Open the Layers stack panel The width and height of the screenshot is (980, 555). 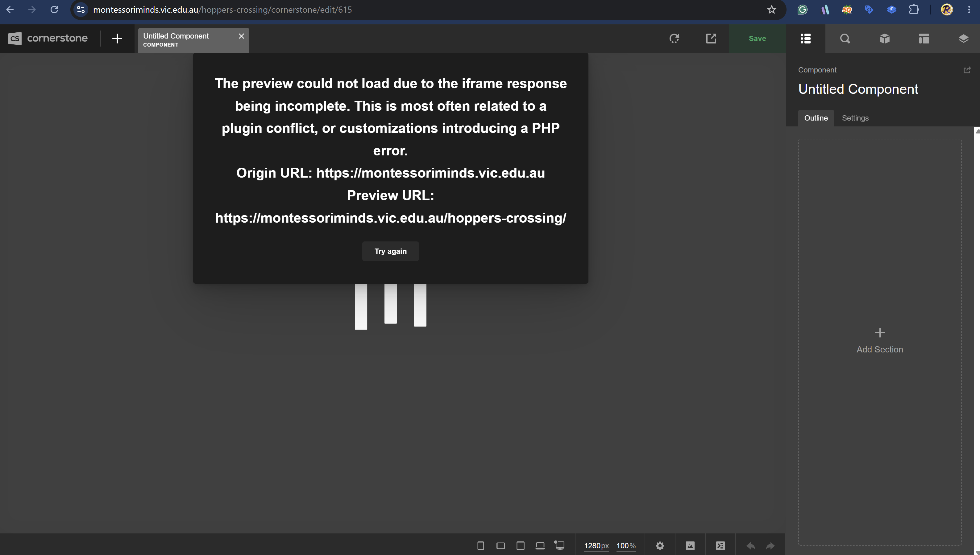coord(963,39)
